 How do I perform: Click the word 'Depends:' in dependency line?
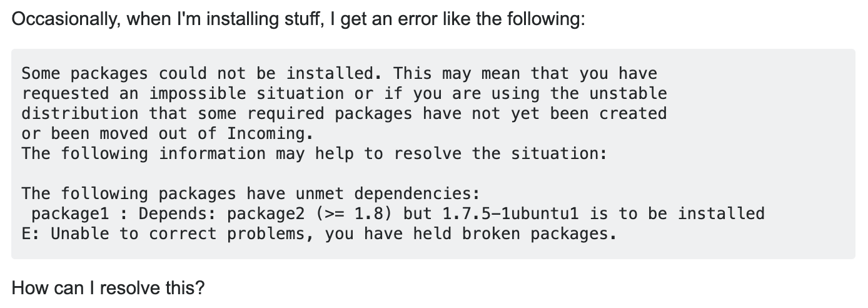point(178,213)
